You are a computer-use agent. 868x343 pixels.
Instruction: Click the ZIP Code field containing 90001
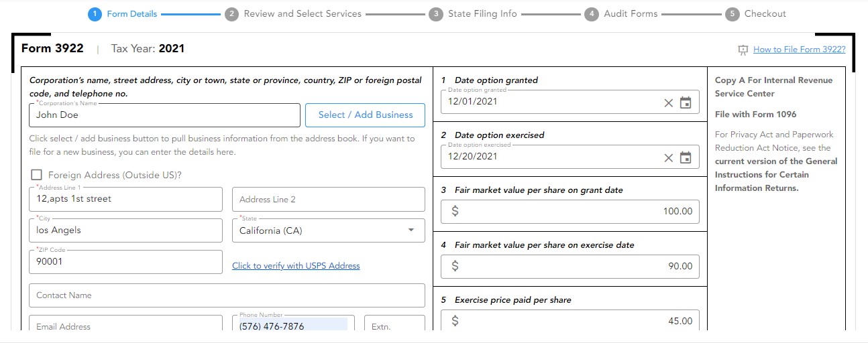click(x=125, y=262)
